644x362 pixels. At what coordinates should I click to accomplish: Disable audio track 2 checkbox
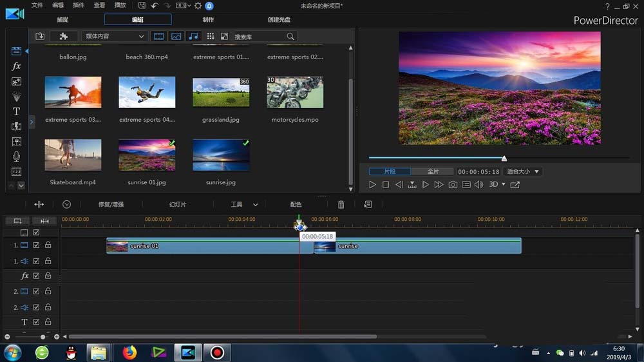coord(37,307)
